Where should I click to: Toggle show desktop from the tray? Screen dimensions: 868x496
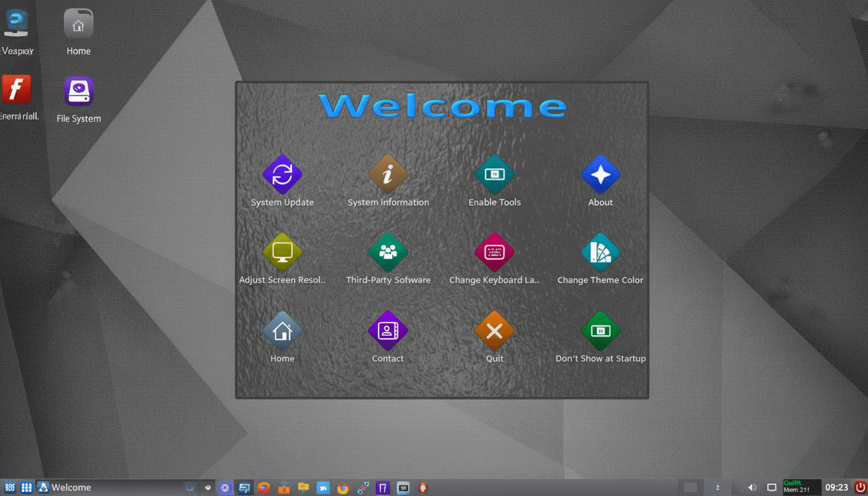(772, 488)
